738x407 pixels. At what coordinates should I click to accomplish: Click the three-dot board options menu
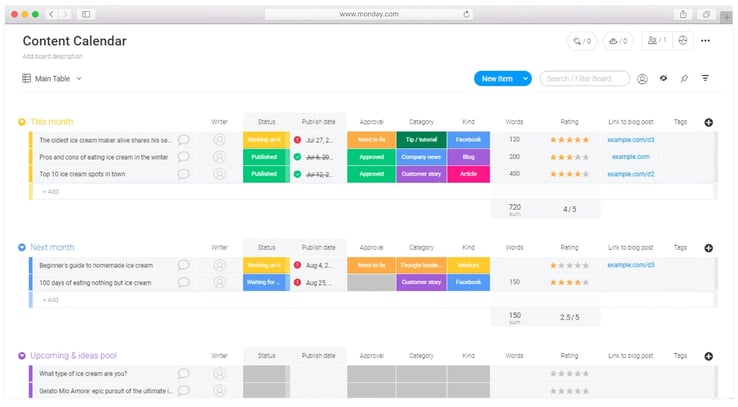706,41
